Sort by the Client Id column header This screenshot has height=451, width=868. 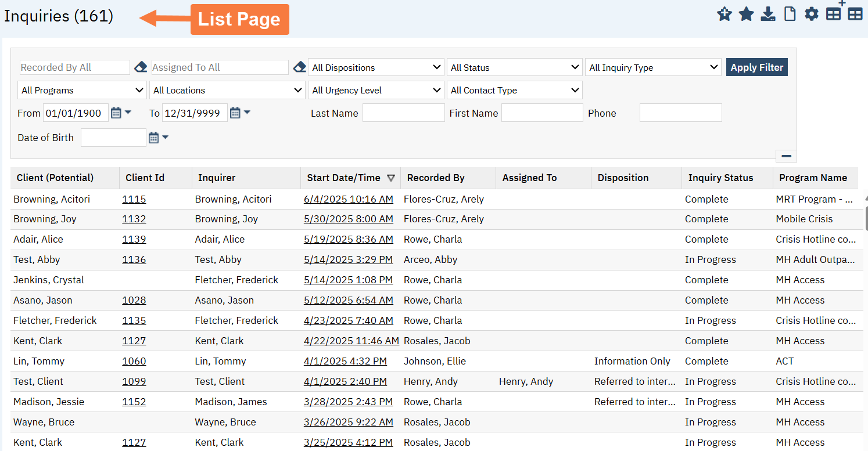point(145,178)
